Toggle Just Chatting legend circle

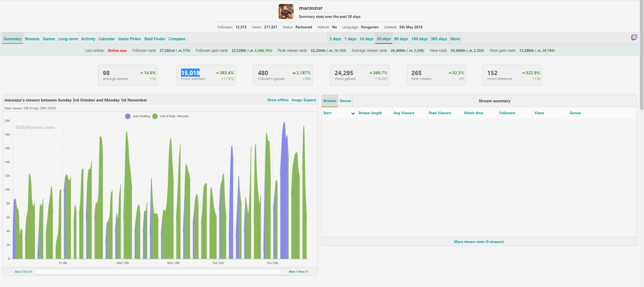(x=128, y=116)
